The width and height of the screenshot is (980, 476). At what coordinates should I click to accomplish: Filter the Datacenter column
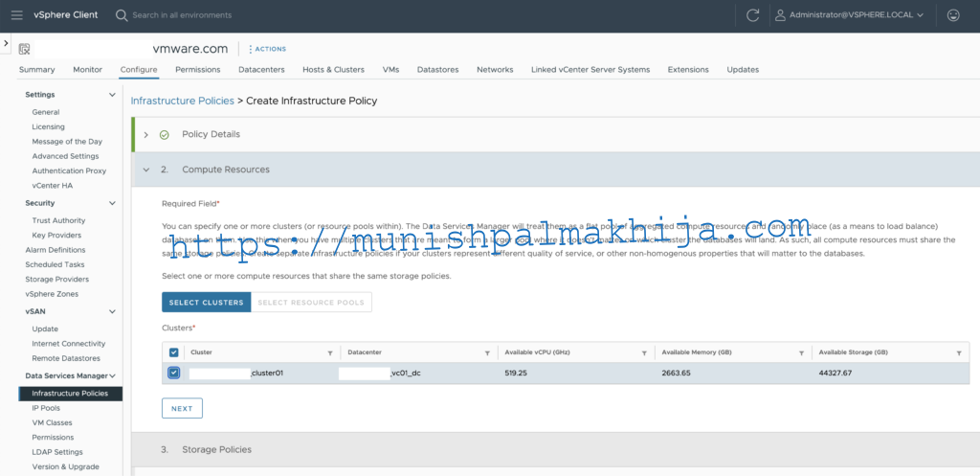pyautogui.click(x=487, y=353)
